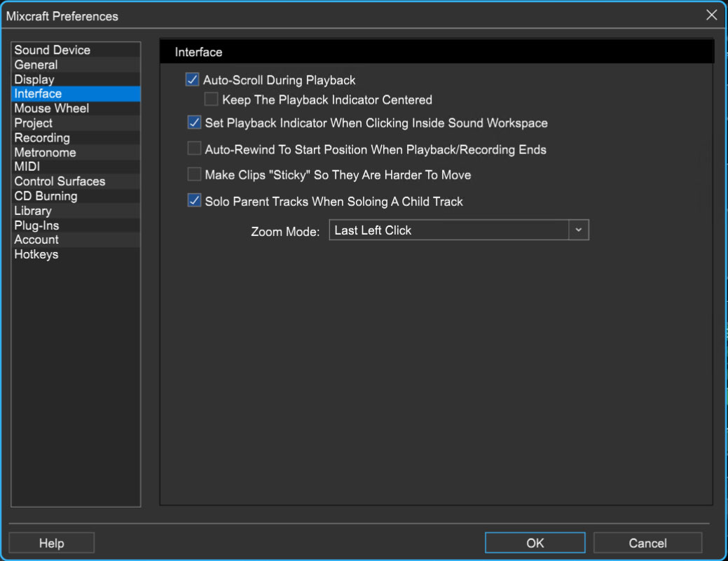Go to Project preferences
The width and height of the screenshot is (728, 561).
pos(76,123)
